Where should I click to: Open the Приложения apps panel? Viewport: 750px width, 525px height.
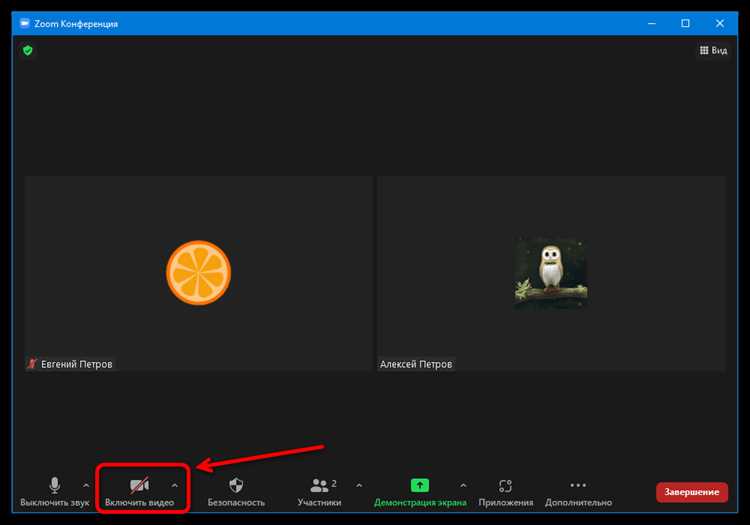pyautogui.click(x=506, y=492)
